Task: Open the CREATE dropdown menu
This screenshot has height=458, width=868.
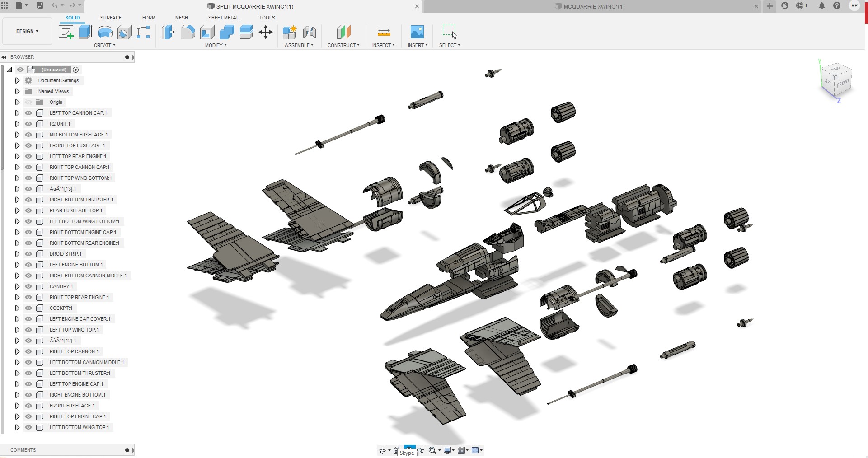Action: (x=105, y=45)
